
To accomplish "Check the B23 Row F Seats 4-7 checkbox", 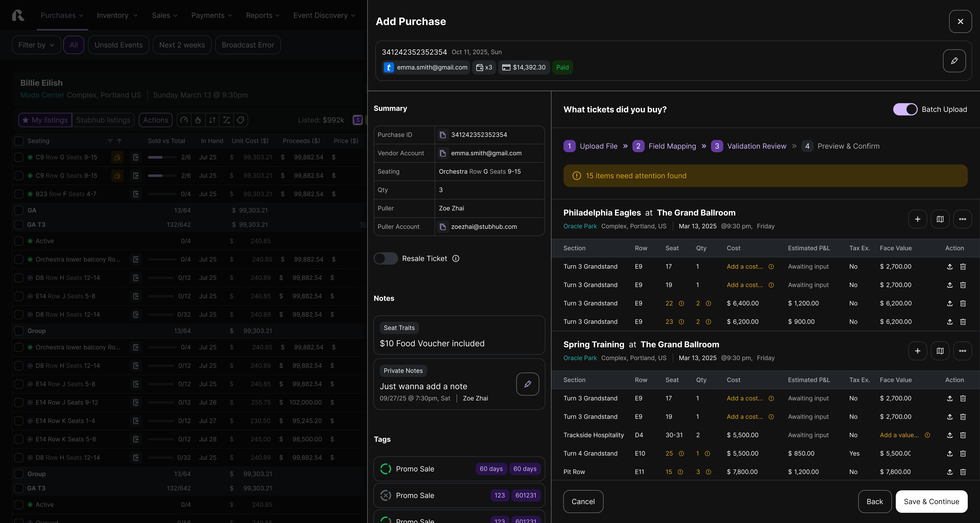I will tap(19, 194).
